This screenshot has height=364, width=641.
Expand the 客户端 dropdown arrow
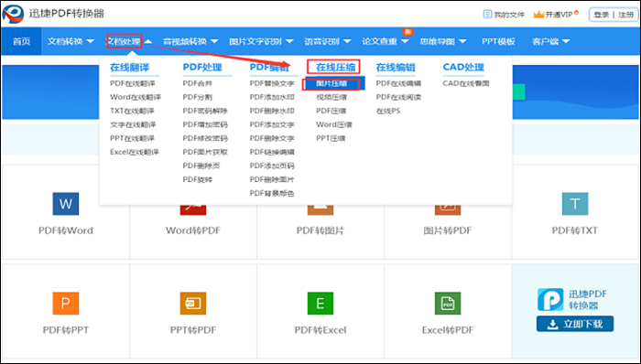(566, 41)
